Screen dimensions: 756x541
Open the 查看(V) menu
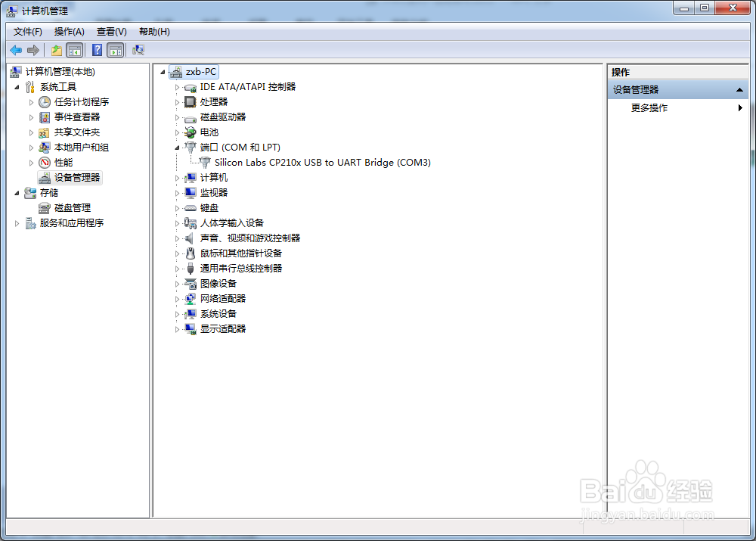pos(111,32)
